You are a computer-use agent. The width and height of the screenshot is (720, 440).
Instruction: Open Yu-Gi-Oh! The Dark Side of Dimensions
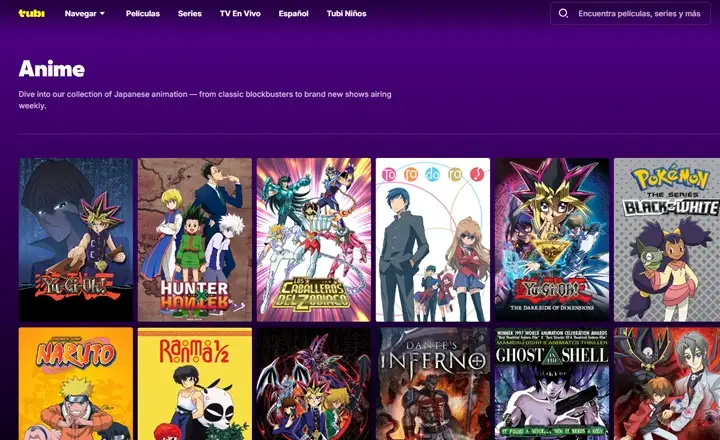[x=552, y=240]
